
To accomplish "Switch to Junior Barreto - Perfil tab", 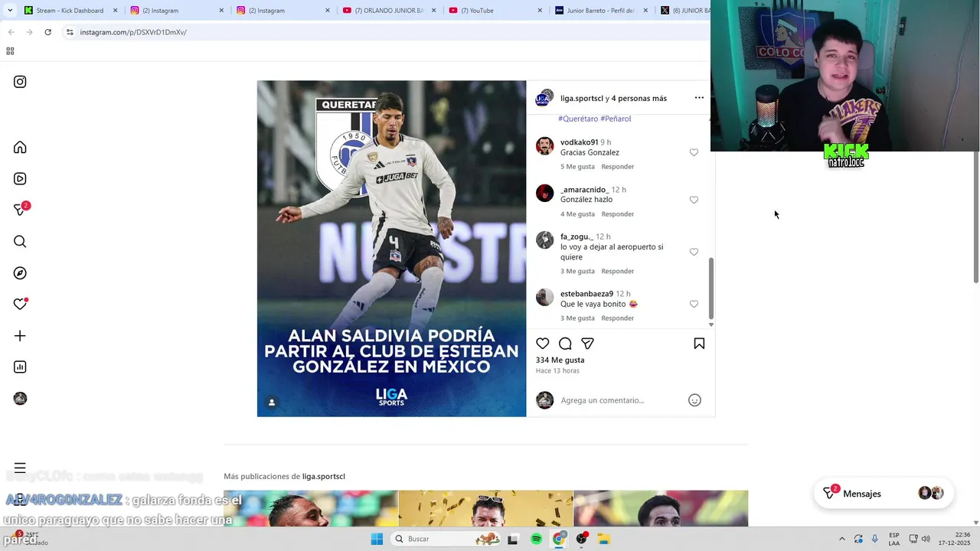I will 601,11.
